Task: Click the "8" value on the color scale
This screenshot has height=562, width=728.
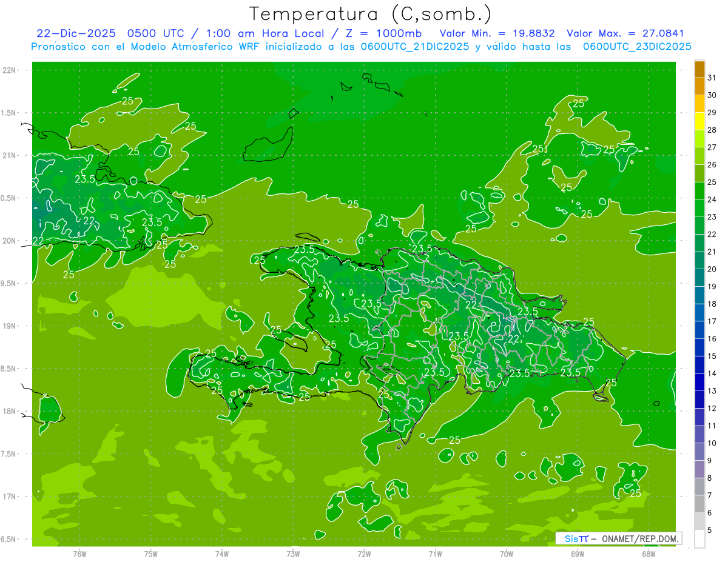Action: (x=710, y=478)
